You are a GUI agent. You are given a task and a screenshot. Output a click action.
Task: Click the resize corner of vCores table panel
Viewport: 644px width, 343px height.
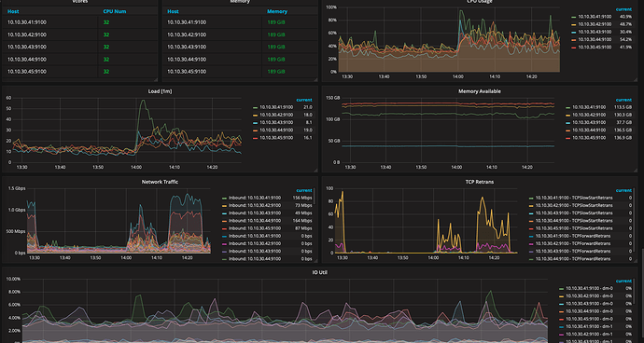[155, 79]
